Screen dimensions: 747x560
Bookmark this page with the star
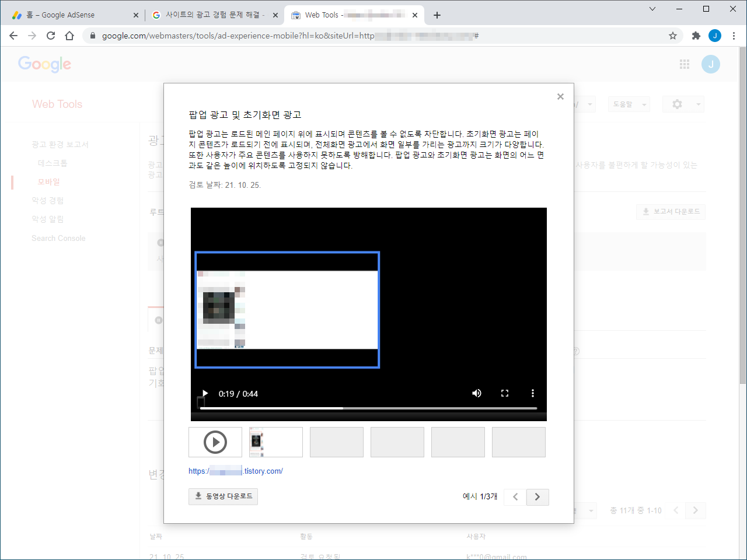[x=673, y=36]
